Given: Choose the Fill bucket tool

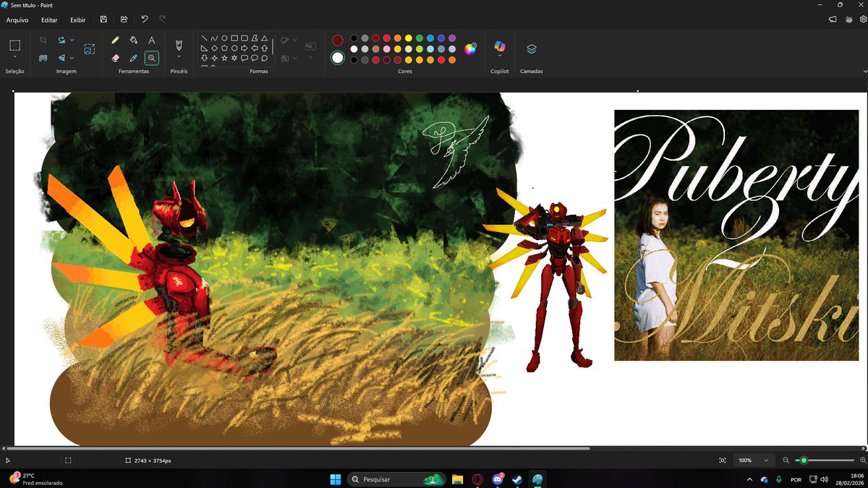Looking at the screenshot, I should 134,40.
